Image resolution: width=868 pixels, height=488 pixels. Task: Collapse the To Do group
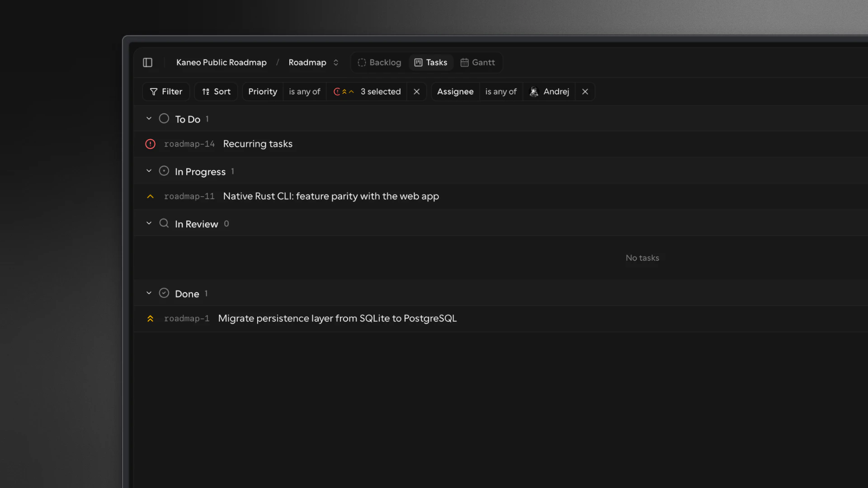[x=149, y=118]
